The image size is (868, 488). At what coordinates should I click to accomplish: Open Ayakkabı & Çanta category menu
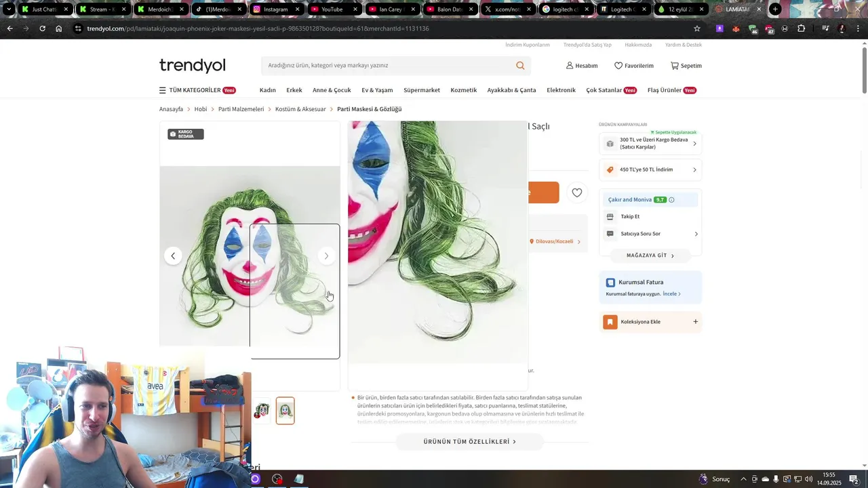point(511,90)
